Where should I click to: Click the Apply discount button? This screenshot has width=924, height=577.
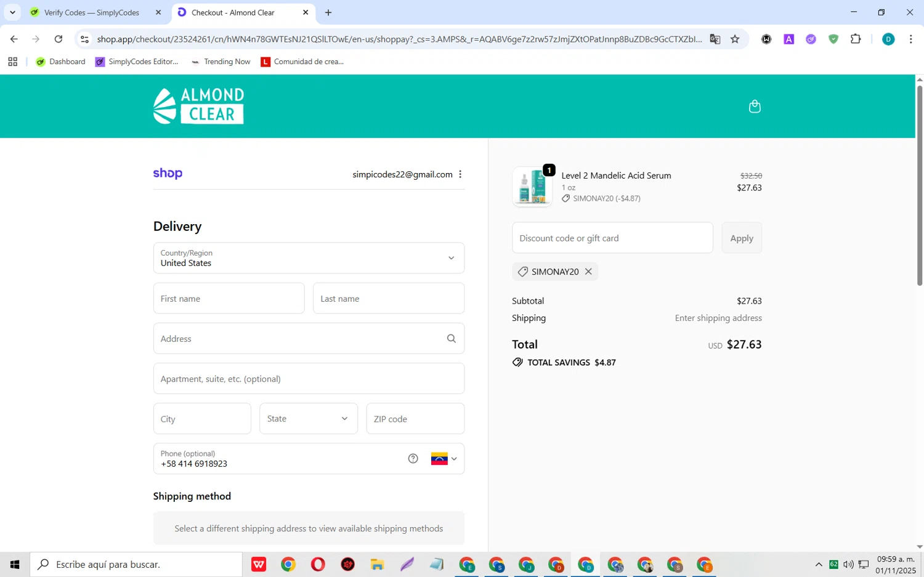pyautogui.click(x=742, y=238)
